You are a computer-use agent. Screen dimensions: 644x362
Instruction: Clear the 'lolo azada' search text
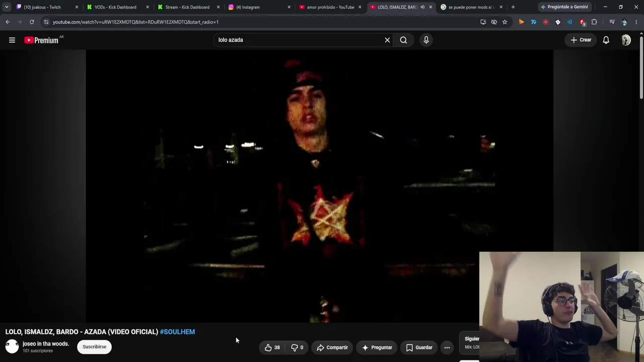point(387,40)
